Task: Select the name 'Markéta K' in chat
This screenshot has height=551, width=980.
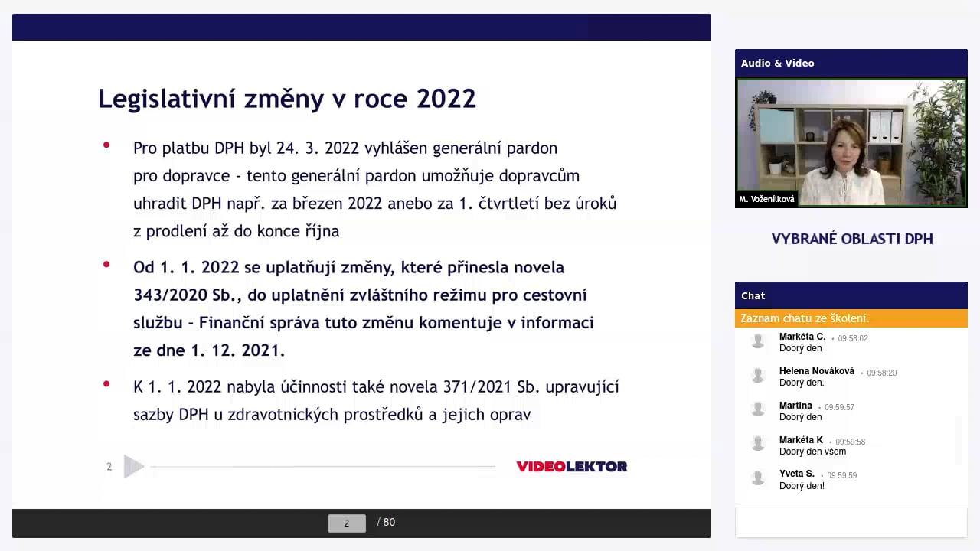Action: point(801,440)
